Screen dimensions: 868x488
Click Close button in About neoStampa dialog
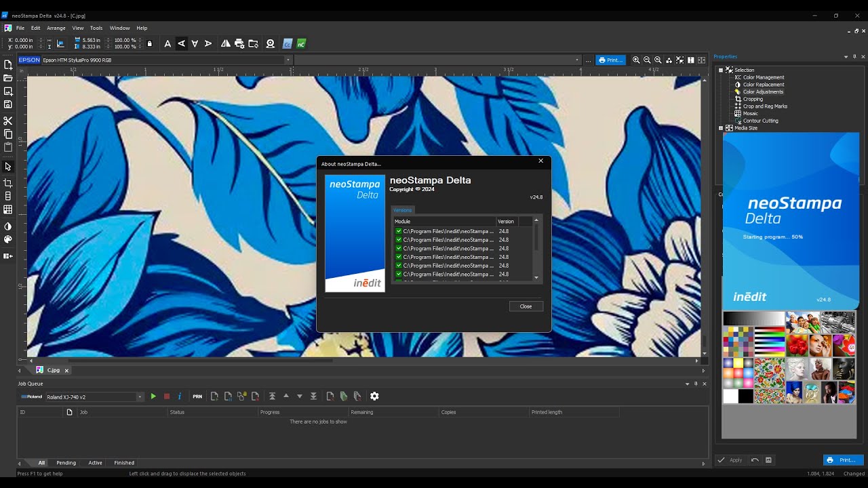point(526,306)
